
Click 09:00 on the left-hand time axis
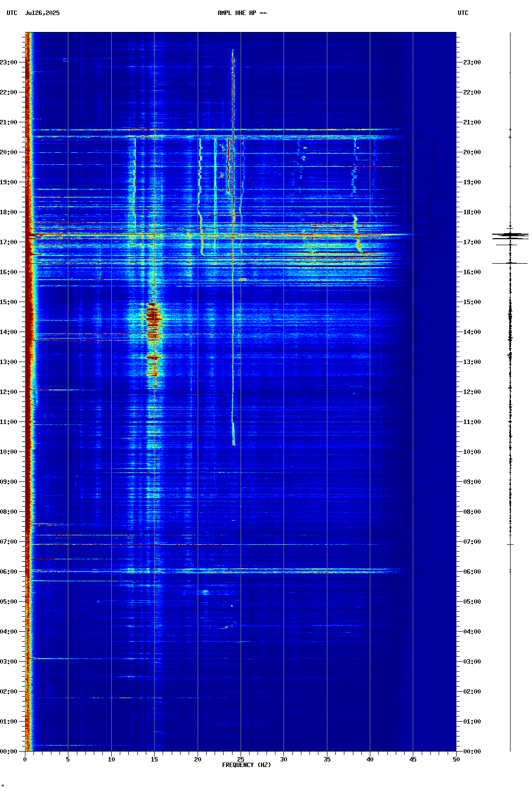(8, 482)
